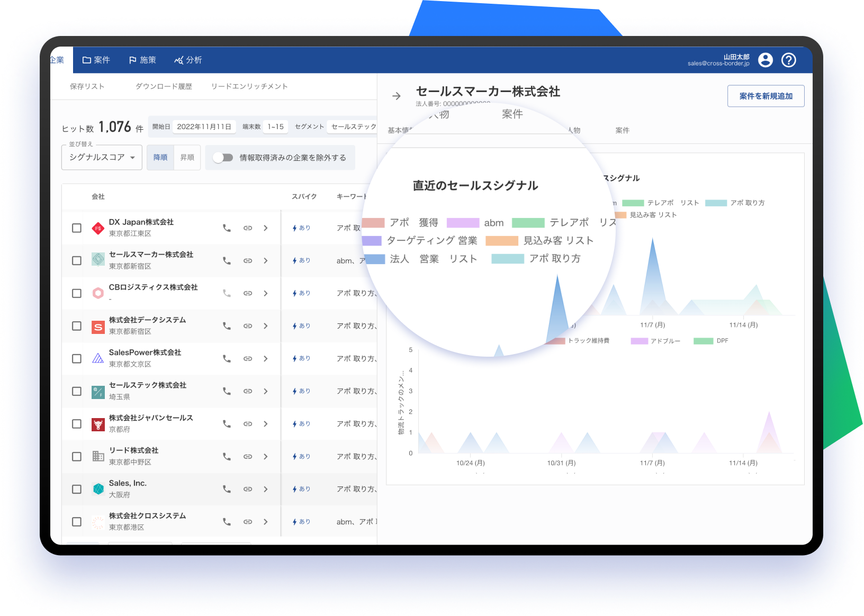Click スパイク column header

(304, 196)
